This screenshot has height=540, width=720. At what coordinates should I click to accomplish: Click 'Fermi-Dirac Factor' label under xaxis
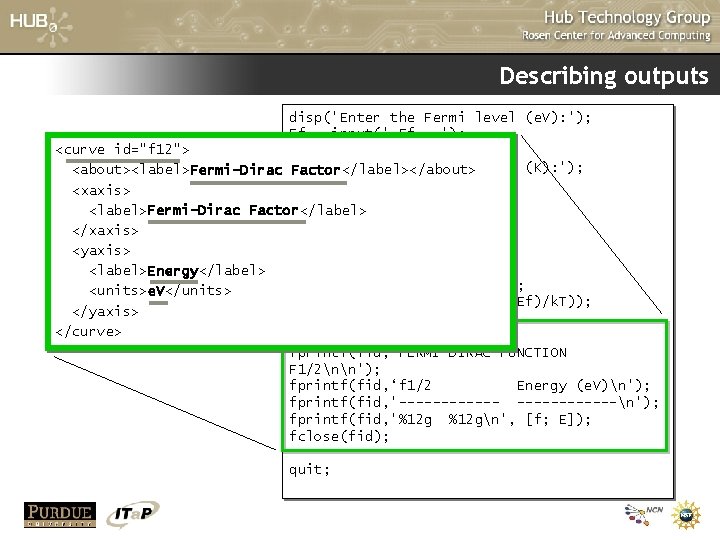pos(223,210)
